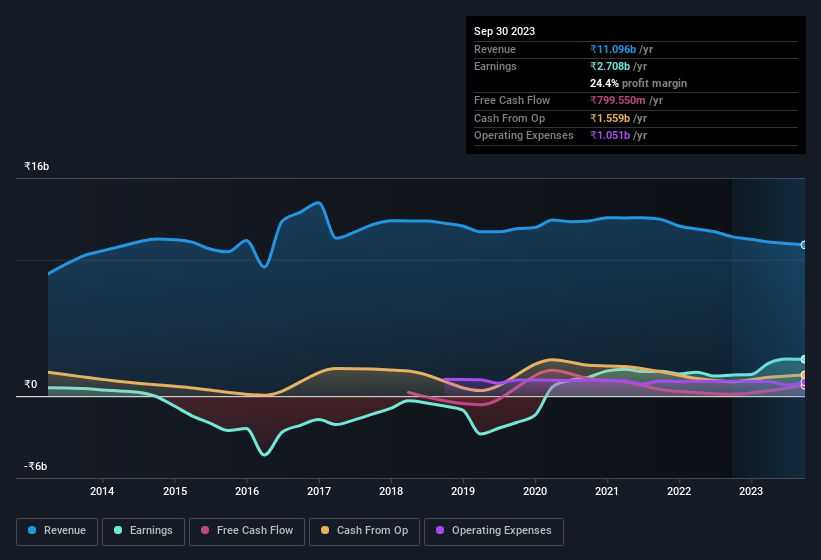821x560 pixels.
Task: Click the Earnings label in the tooltip
Action: [495, 66]
